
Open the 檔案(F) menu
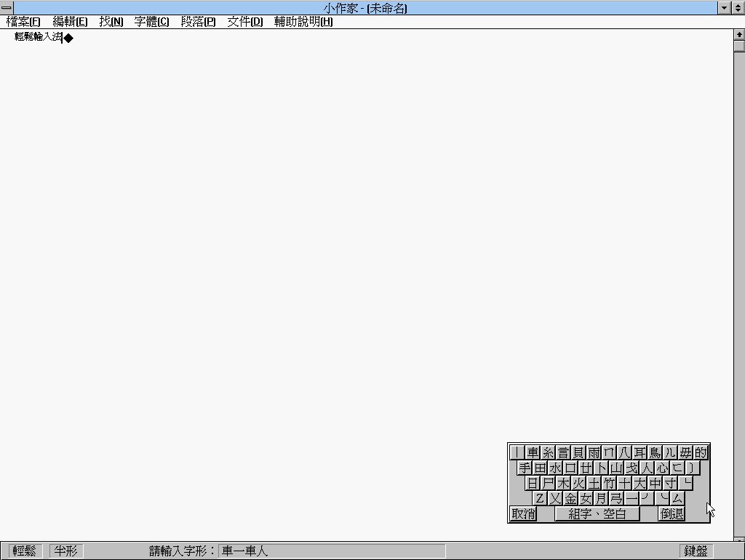point(23,22)
